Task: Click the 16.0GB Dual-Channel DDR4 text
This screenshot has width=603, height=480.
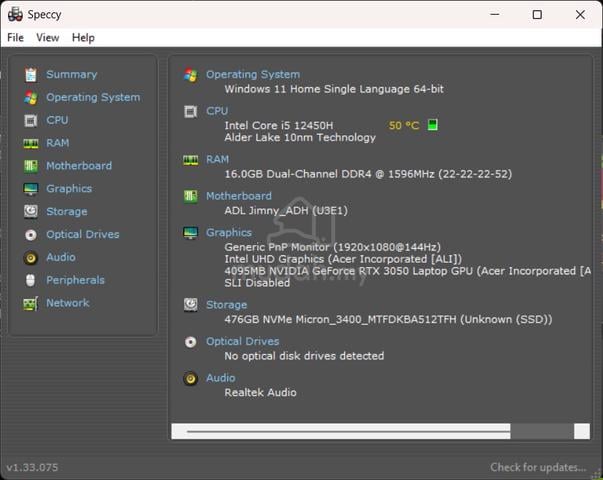Action: coord(368,174)
